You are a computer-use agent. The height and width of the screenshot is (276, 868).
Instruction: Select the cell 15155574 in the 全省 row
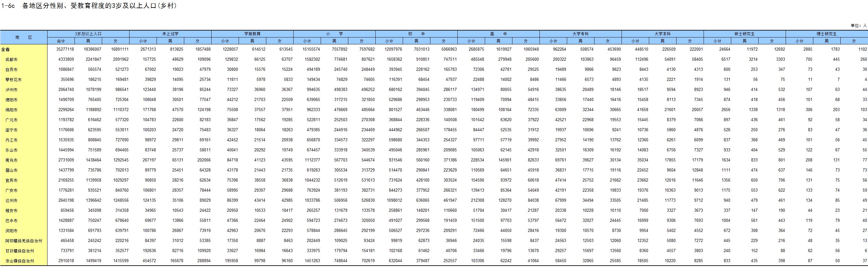click(x=311, y=49)
